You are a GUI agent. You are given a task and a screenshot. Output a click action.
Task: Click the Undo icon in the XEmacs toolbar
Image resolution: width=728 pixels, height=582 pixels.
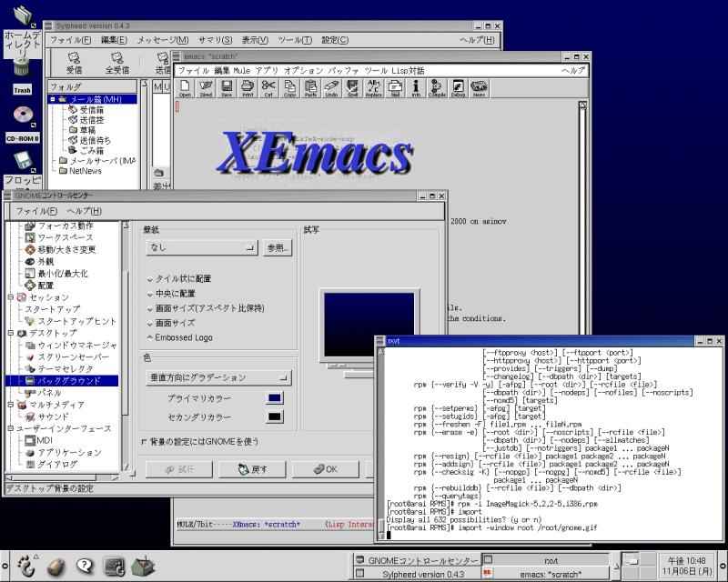(331, 87)
